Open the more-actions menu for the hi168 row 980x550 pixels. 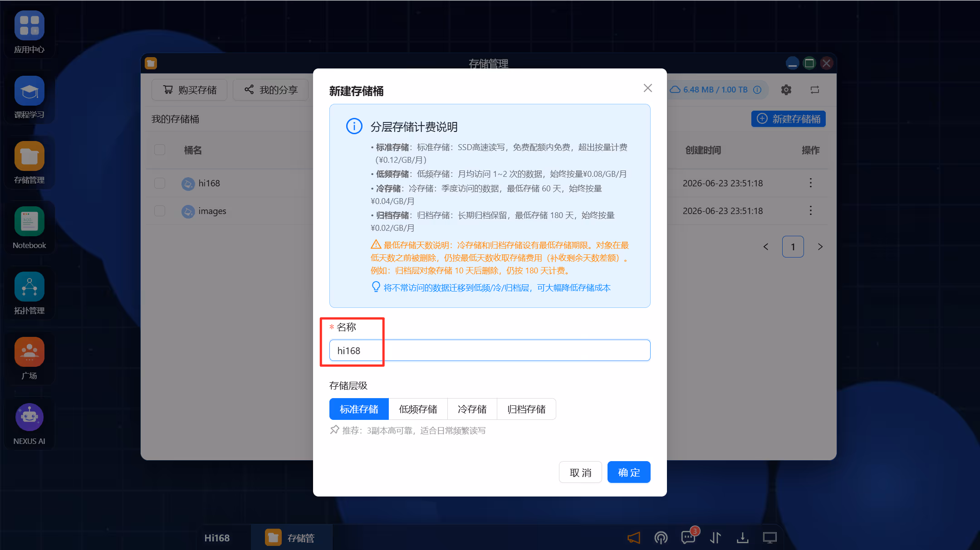[811, 183]
